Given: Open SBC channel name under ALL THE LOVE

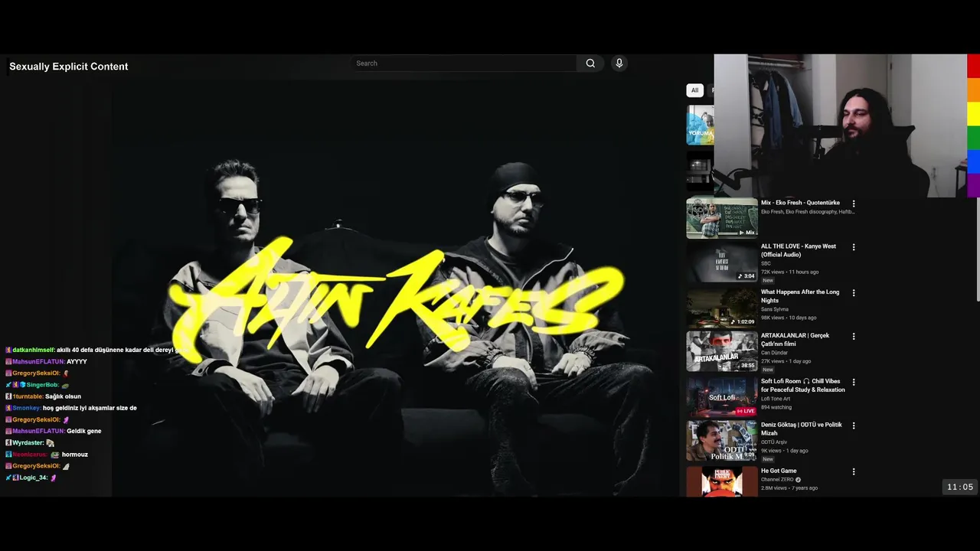Looking at the screenshot, I should (766, 263).
